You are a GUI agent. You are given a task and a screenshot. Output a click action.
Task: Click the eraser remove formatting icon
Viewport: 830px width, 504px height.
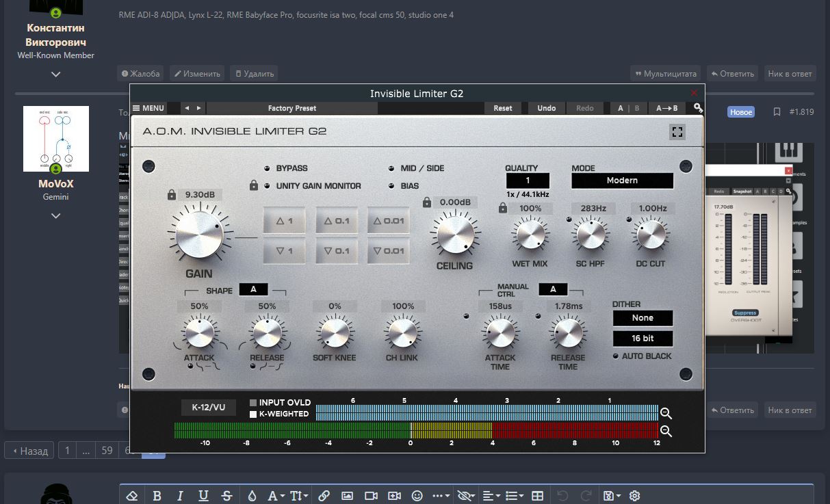click(x=133, y=496)
